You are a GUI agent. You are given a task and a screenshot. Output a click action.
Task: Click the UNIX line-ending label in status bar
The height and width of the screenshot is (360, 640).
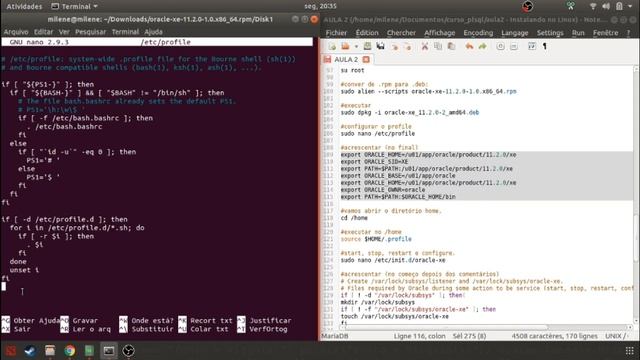[616, 336]
